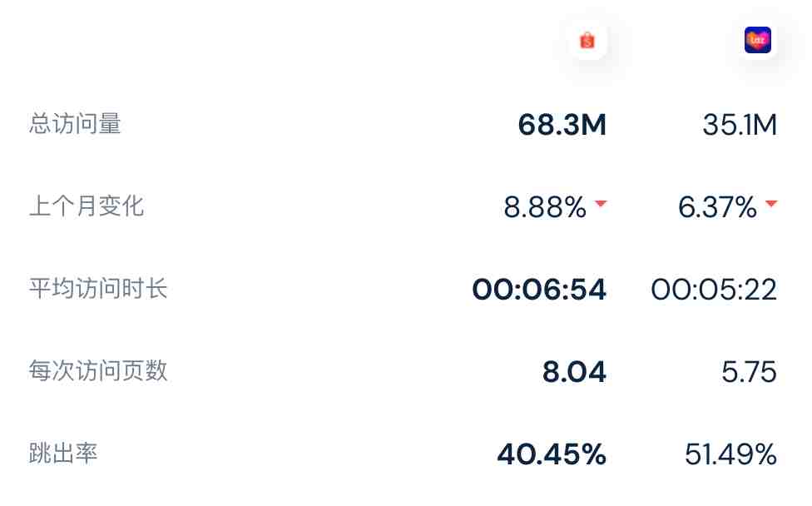Click the 5.75 pages per visit value

tap(749, 372)
